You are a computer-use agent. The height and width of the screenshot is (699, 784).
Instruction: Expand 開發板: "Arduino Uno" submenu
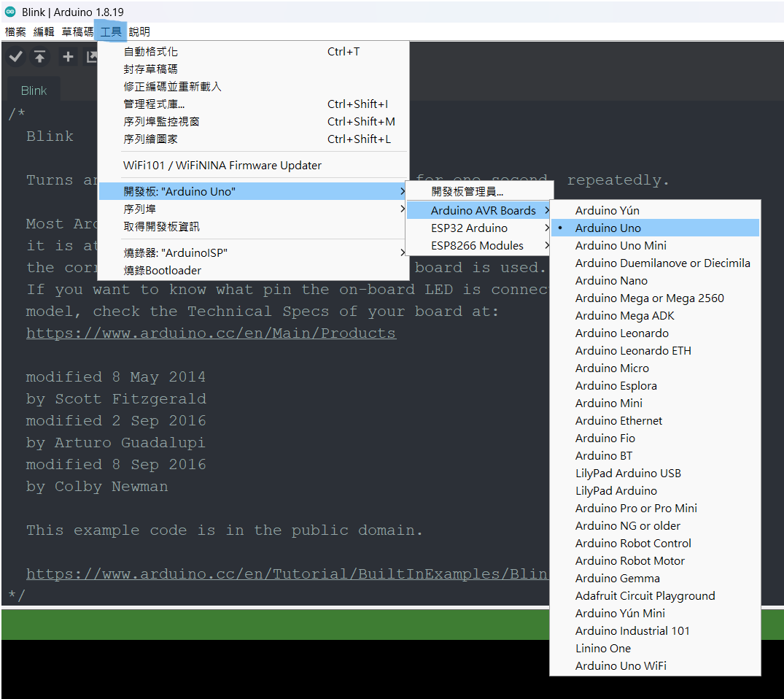coord(253,191)
